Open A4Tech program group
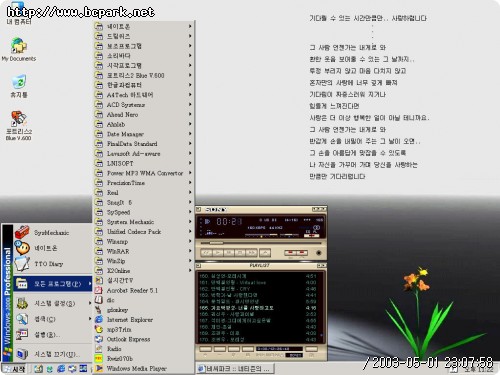 click(x=143, y=95)
